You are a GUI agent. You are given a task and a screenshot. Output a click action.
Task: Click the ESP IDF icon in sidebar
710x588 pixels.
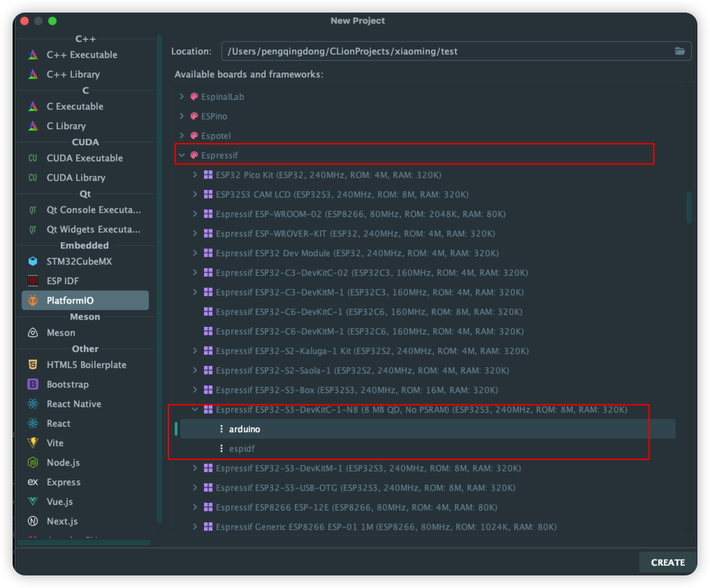[33, 281]
